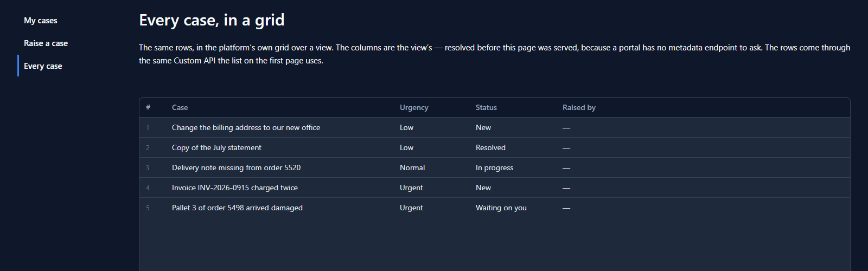Click the Every case, in a grid heading
Viewport: 868px width, 271px height.
[x=212, y=20]
